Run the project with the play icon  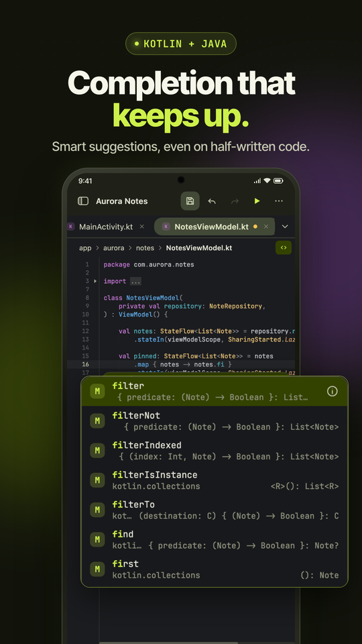click(x=257, y=201)
